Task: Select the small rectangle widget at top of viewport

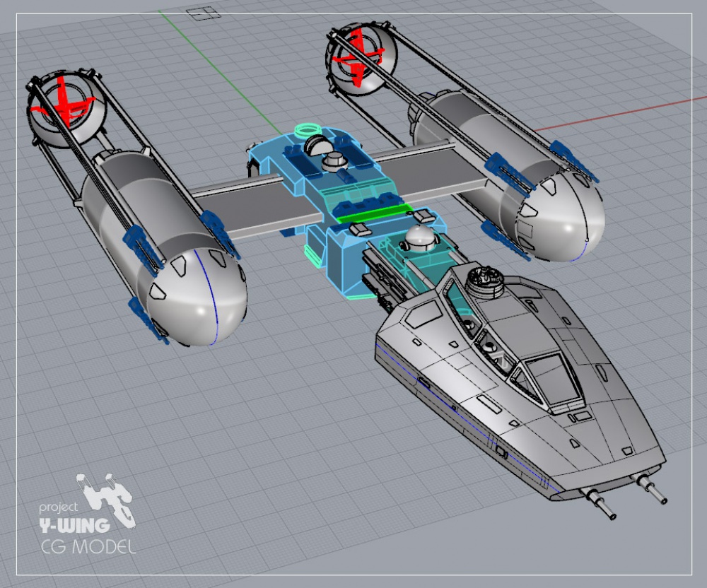Action: 204,13
